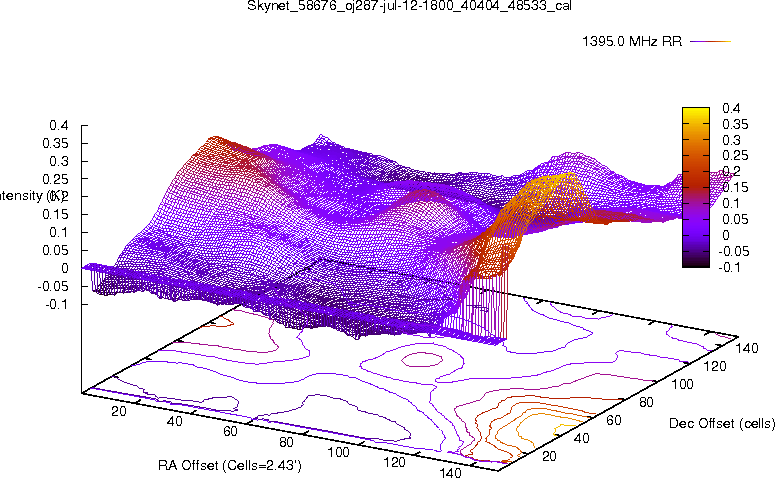Viewport: 775px width, 478px height.
Task: Select 0.15 on the intensity axis
Action: tap(55, 215)
